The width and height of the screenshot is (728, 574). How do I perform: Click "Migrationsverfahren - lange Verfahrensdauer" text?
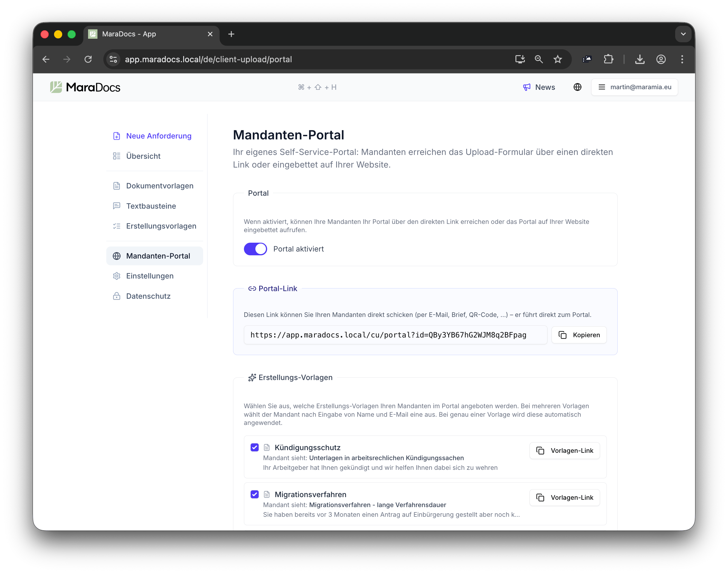378,505
